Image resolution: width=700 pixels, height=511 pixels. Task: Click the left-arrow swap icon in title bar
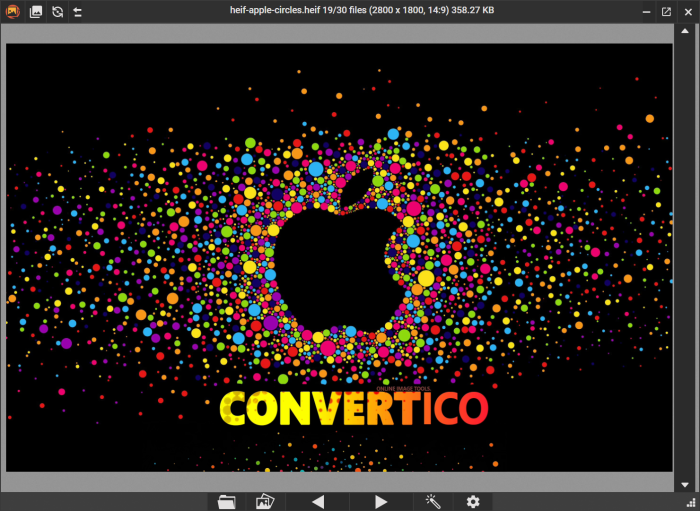[78, 12]
